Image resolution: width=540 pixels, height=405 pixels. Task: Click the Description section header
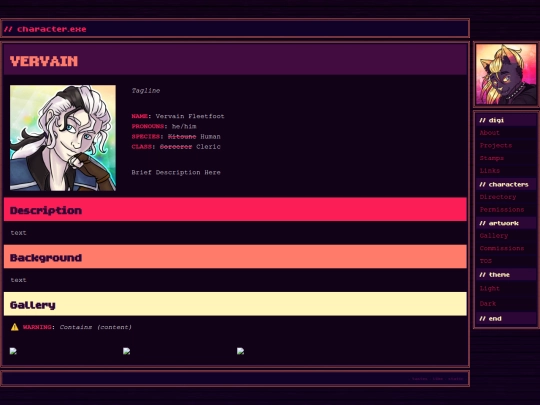click(235, 209)
